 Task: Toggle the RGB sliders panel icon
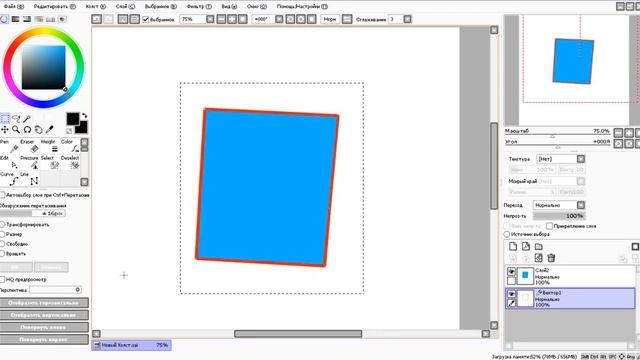pos(16,19)
